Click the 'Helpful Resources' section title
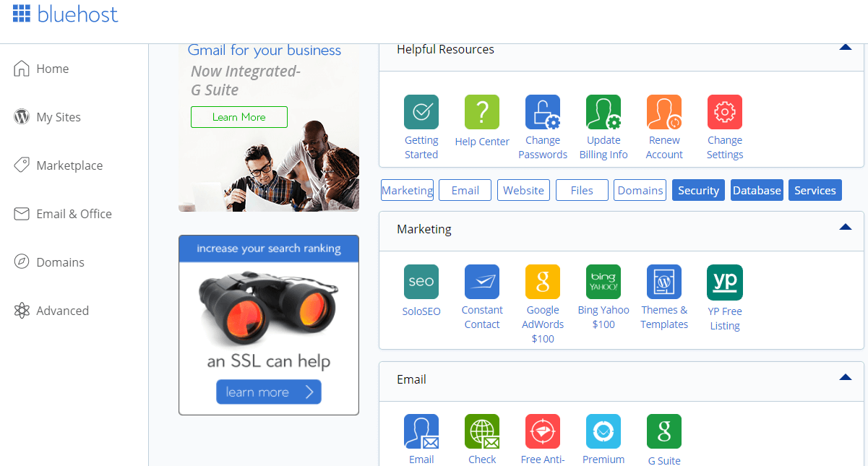 tap(445, 49)
